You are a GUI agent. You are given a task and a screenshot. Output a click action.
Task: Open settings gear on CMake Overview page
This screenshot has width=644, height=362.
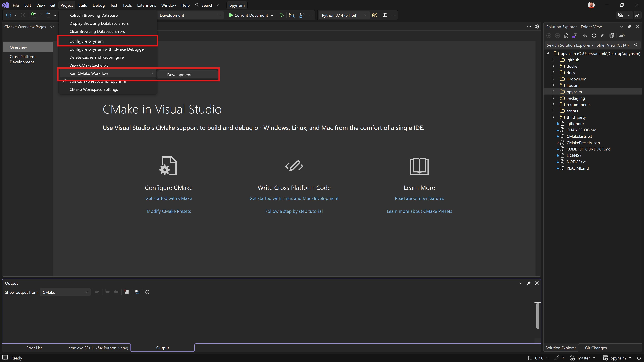click(x=537, y=26)
